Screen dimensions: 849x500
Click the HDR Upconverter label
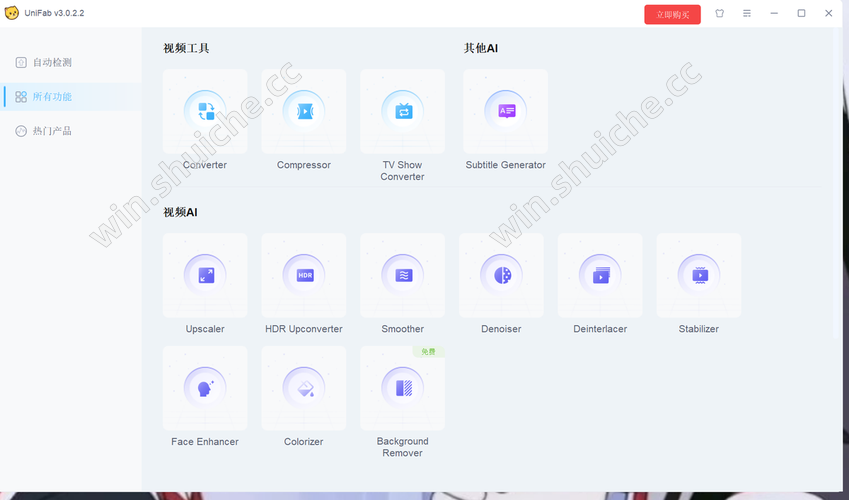point(304,329)
